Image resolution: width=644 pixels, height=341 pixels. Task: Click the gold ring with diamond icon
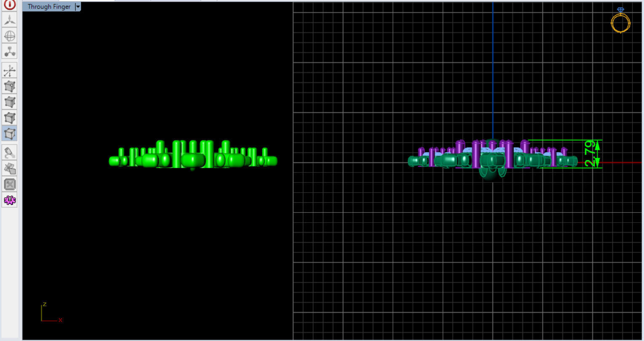[620, 20]
